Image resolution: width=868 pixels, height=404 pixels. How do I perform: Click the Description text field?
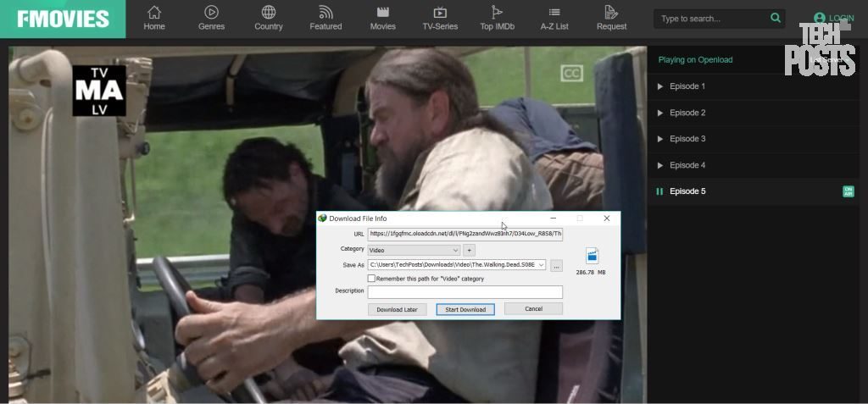[465, 291]
